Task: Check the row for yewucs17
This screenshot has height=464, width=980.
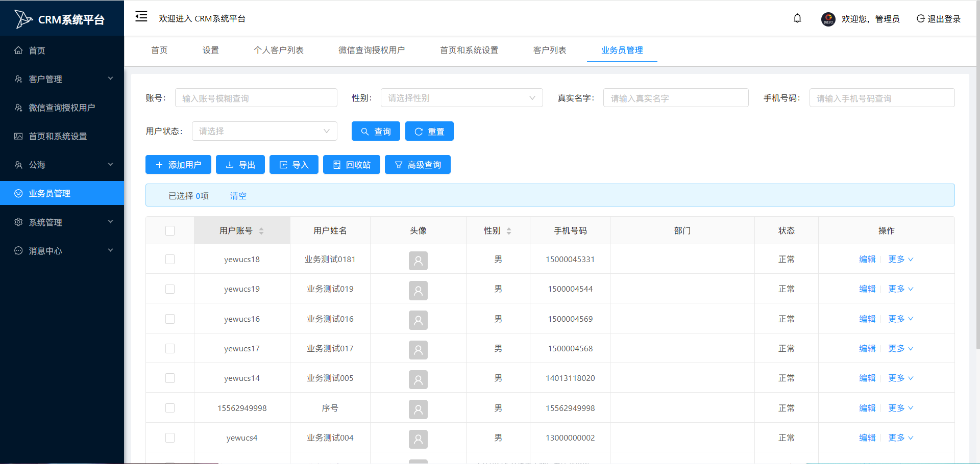Action: point(170,348)
